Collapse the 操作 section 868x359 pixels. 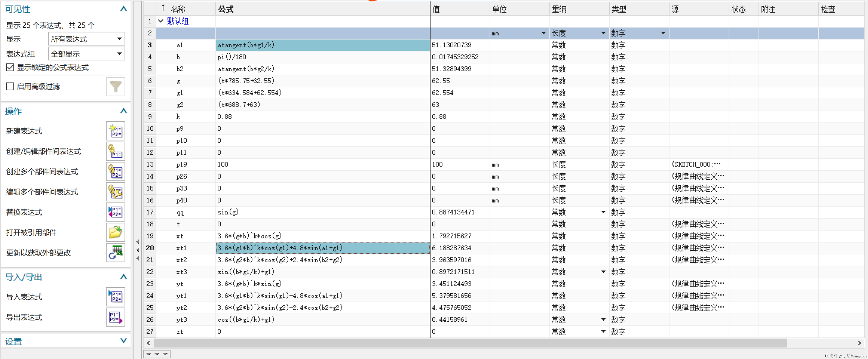pos(123,111)
